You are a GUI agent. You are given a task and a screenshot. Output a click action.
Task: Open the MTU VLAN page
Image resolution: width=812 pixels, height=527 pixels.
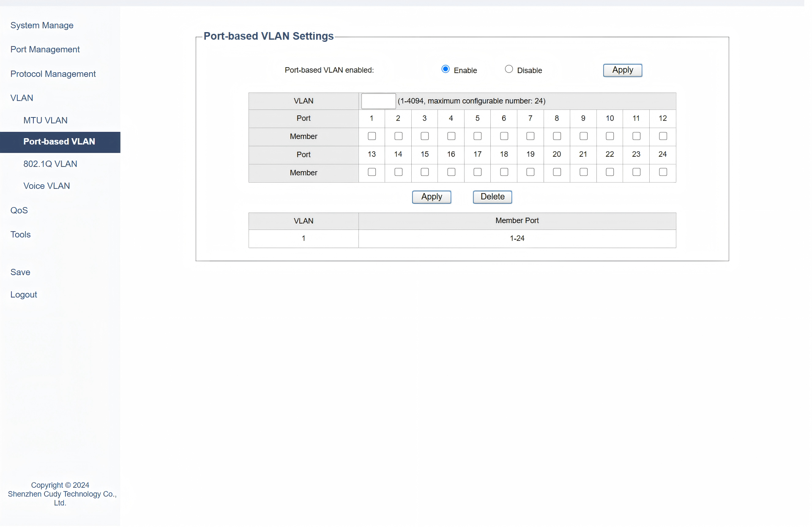(45, 120)
